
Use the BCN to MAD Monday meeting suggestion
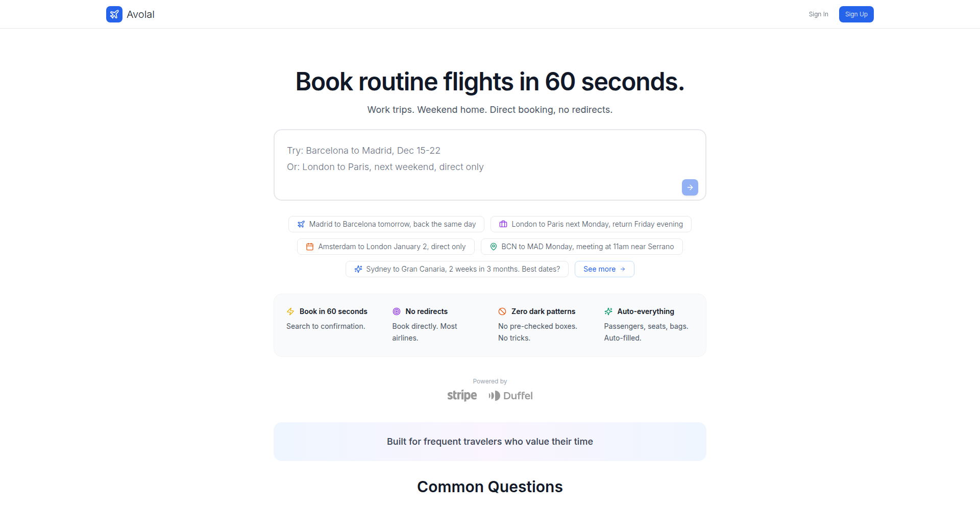(582, 247)
